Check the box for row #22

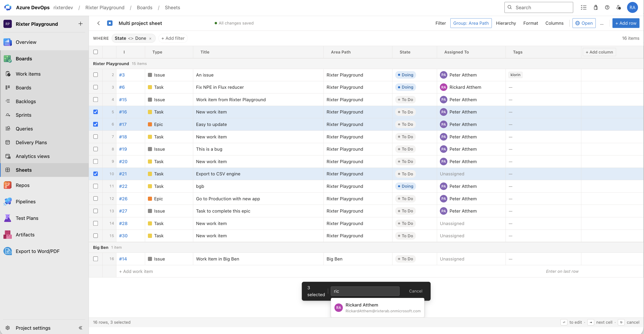(96, 186)
